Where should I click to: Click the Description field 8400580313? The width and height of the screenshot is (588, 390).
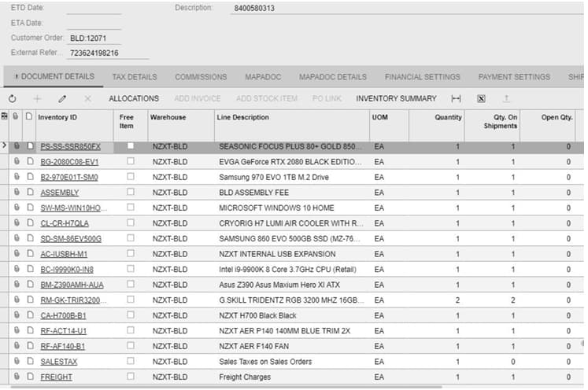[407, 8]
